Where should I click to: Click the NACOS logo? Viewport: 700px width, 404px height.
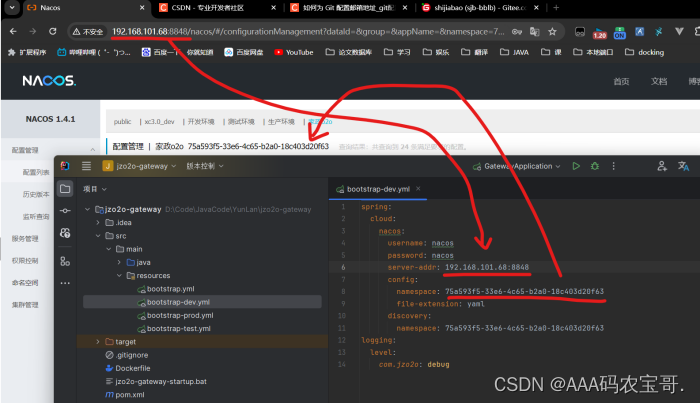49,81
